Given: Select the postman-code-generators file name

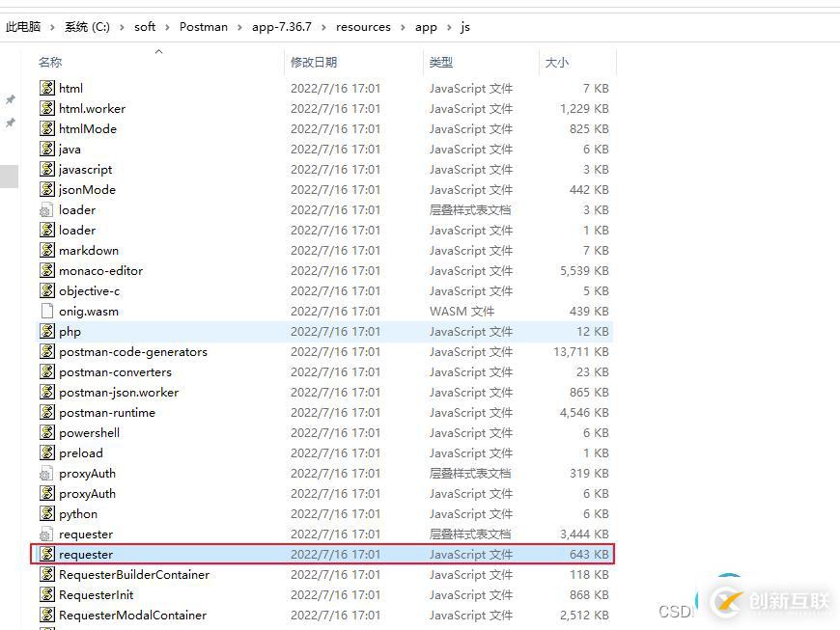Looking at the screenshot, I should (x=133, y=352).
